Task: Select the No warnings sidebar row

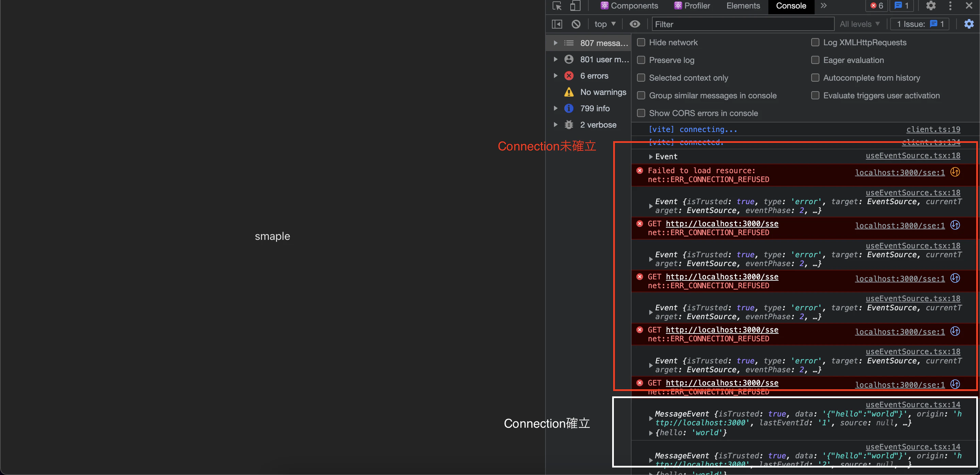Action: point(588,93)
